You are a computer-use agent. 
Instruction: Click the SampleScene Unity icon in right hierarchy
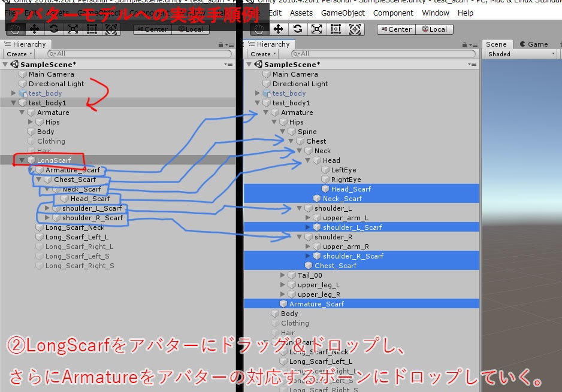[258, 65]
